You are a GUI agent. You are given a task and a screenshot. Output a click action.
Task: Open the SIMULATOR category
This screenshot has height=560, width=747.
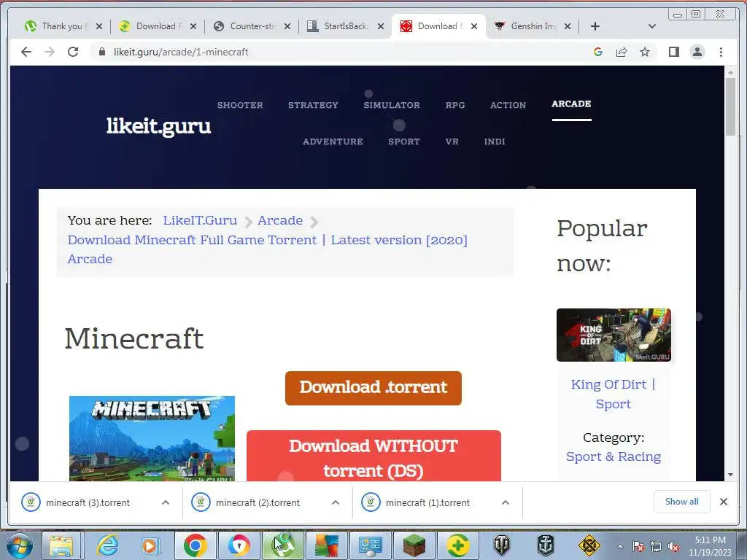point(392,105)
